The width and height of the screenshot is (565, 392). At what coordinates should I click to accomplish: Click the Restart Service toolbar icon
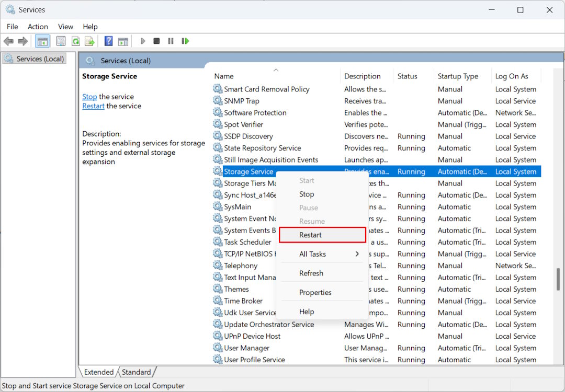[185, 41]
